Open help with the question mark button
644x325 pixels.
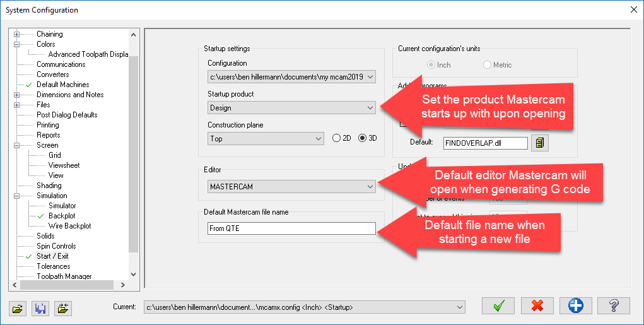click(614, 305)
